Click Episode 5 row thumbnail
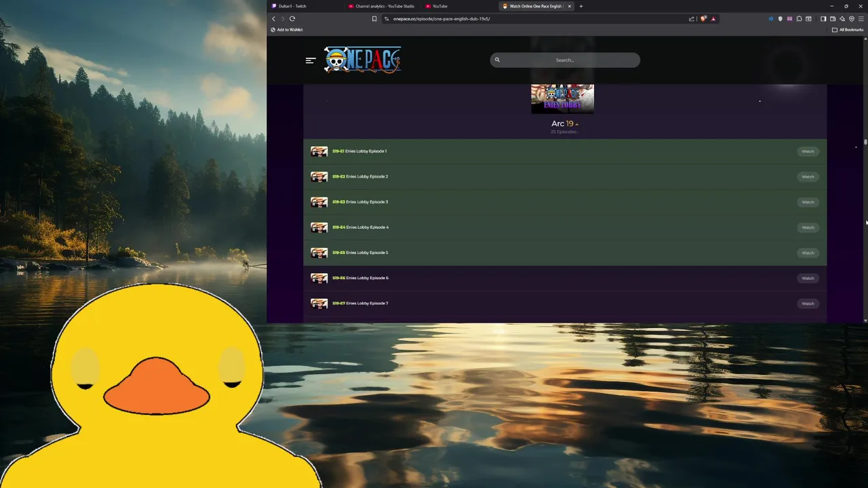The height and width of the screenshot is (488, 868). [319, 253]
